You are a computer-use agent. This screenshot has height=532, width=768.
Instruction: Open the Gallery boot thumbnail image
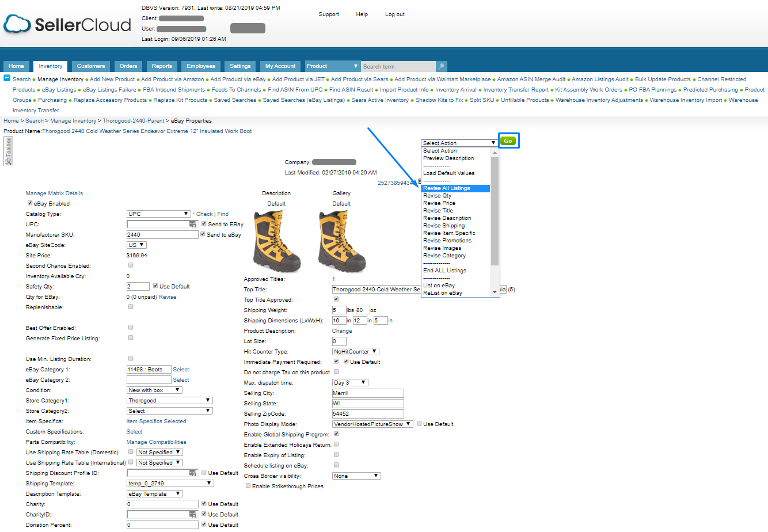click(341, 241)
